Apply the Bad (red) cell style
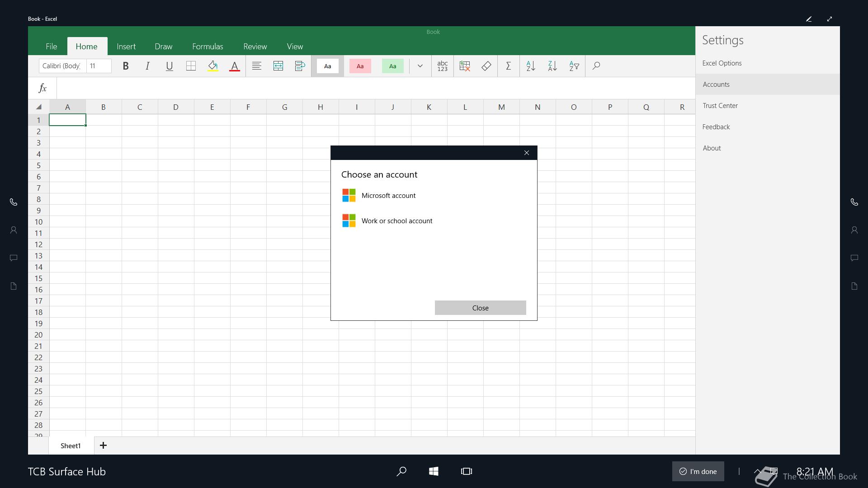The image size is (868, 488). pos(360,66)
